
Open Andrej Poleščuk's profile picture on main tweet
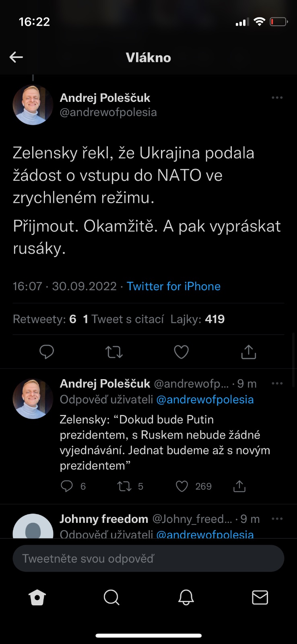coord(33,105)
